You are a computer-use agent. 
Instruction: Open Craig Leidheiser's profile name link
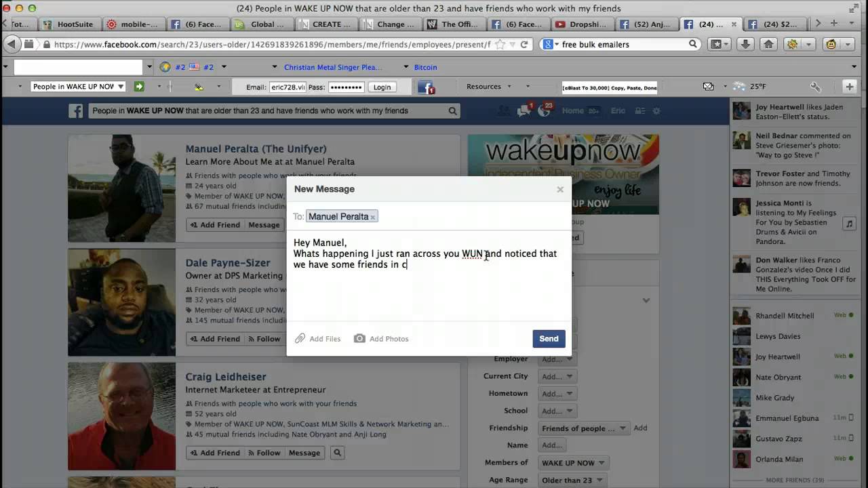point(226,377)
